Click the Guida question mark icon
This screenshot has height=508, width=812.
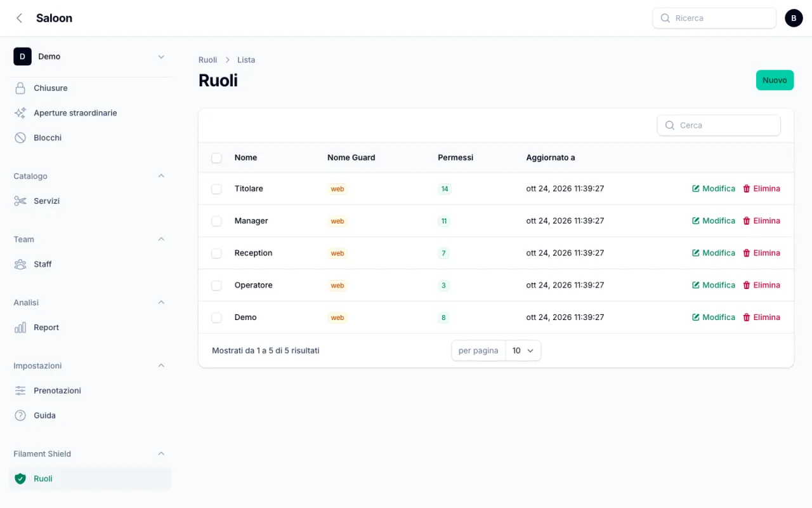[20, 415]
